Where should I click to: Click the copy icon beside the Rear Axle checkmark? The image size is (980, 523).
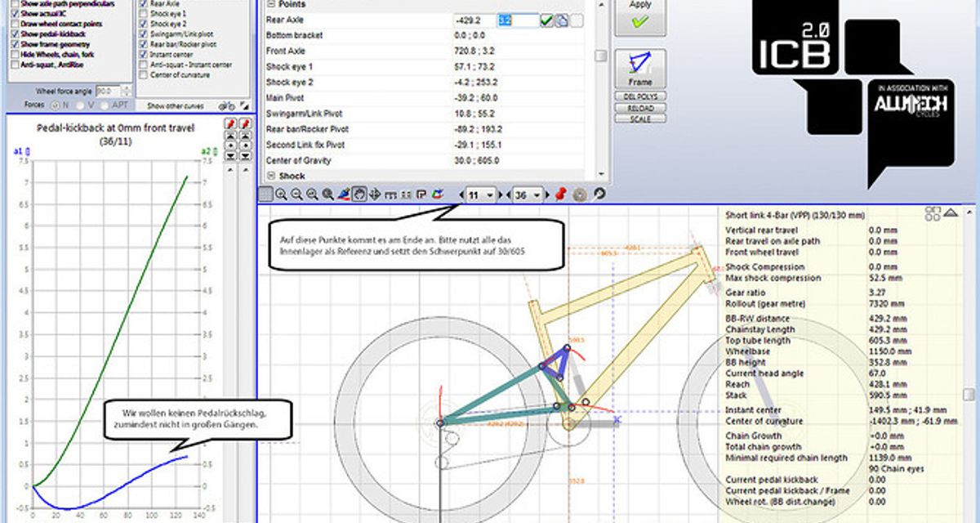click(561, 20)
